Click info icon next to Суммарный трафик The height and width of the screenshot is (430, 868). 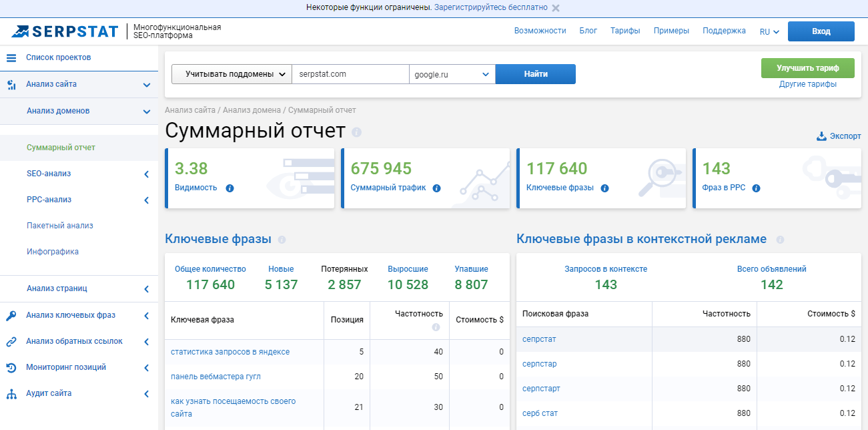pyautogui.click(x=436, y=188)
